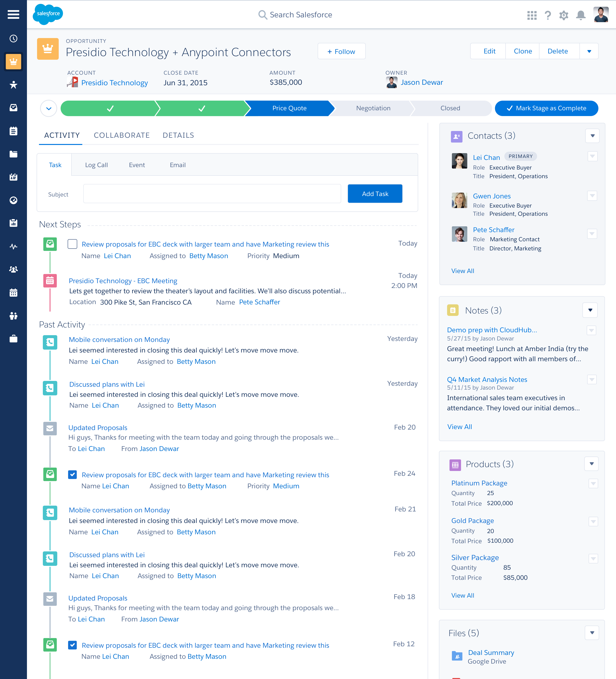Screen dimensions: 616x679
Task: Click the star favorites sidebar icon
Action: click(x=13, y=85)
